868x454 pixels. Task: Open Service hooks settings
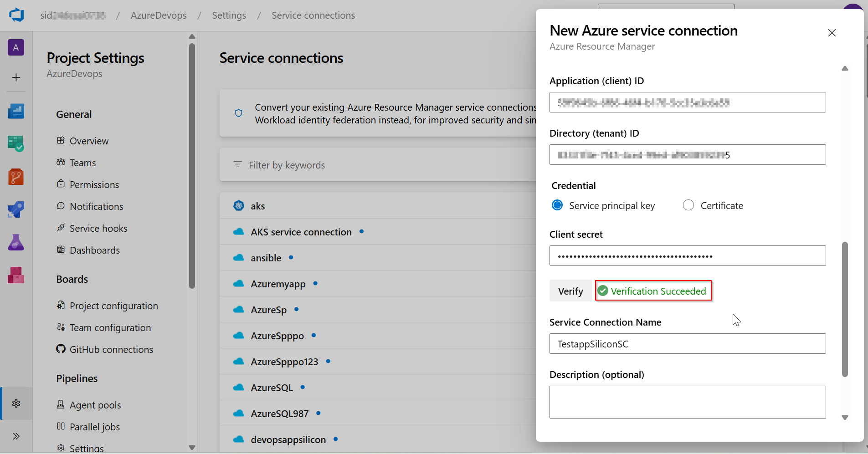coord(98,229)
